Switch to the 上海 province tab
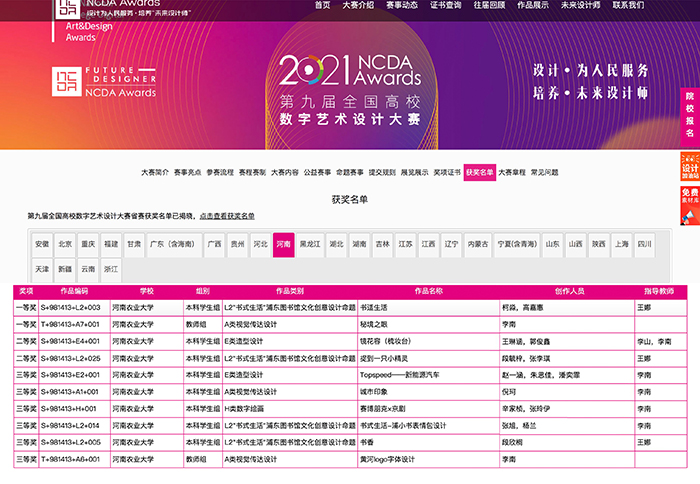Viewport: 700px width, 484px height. click(622, 244)
